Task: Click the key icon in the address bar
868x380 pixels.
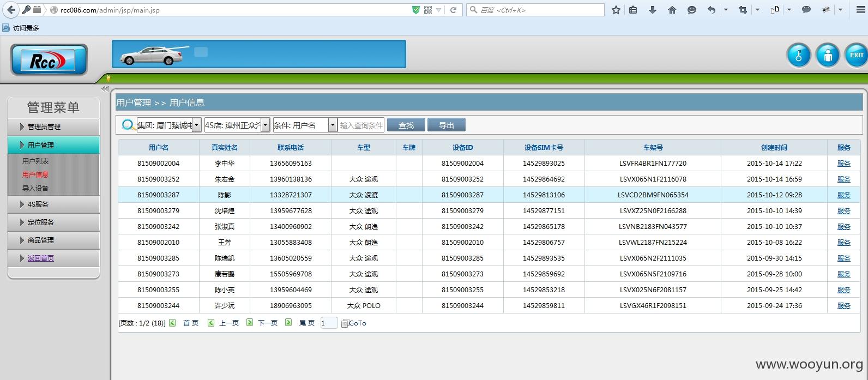Action: coord(26,10)
